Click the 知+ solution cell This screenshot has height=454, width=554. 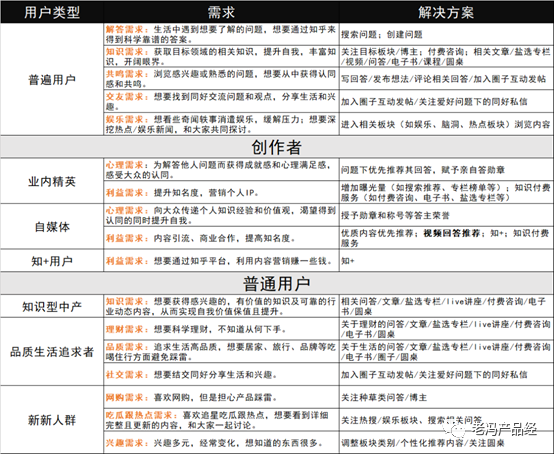(x=446, y=261)
